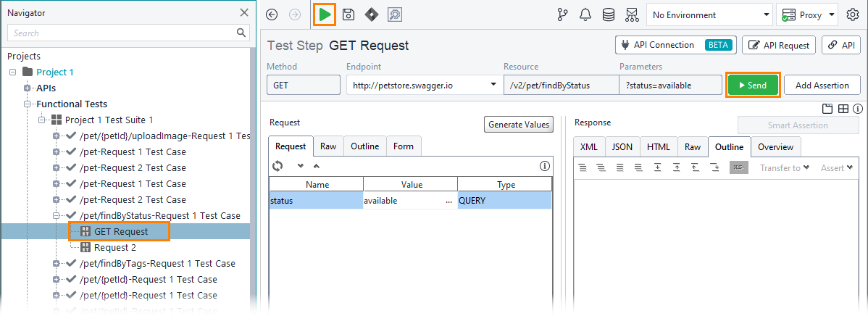Open the Transfer to dropdown
The height and width of the screenshot is (316, 868).
784,167
